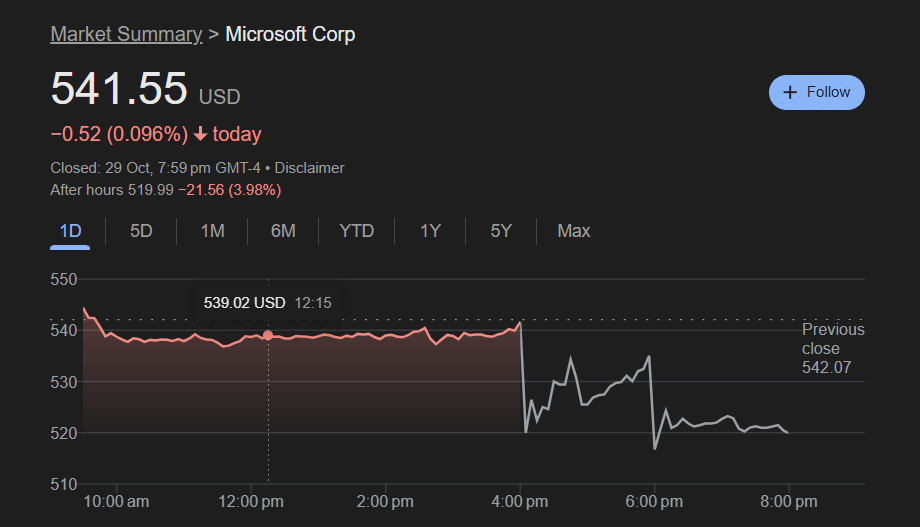This screenshot has height=527, width=920.
Task: Click the 541.55 USD current price
Action: coord(119,89)
